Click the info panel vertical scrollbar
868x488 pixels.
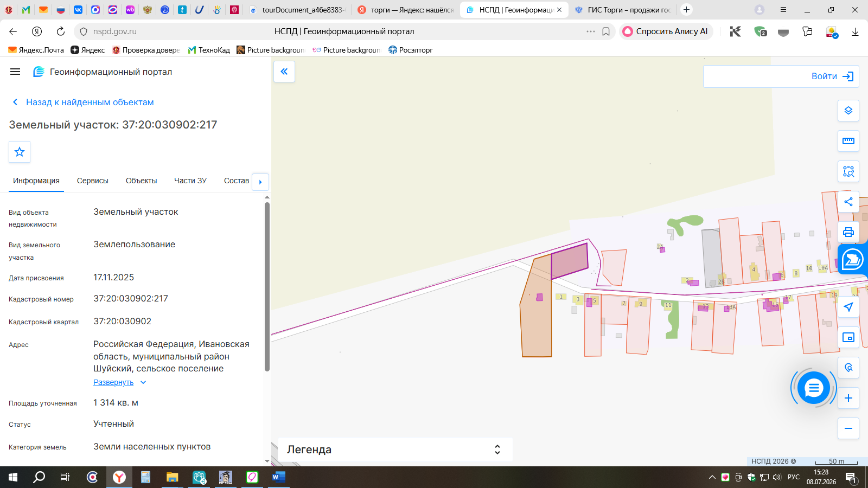[x=267, y=287]
